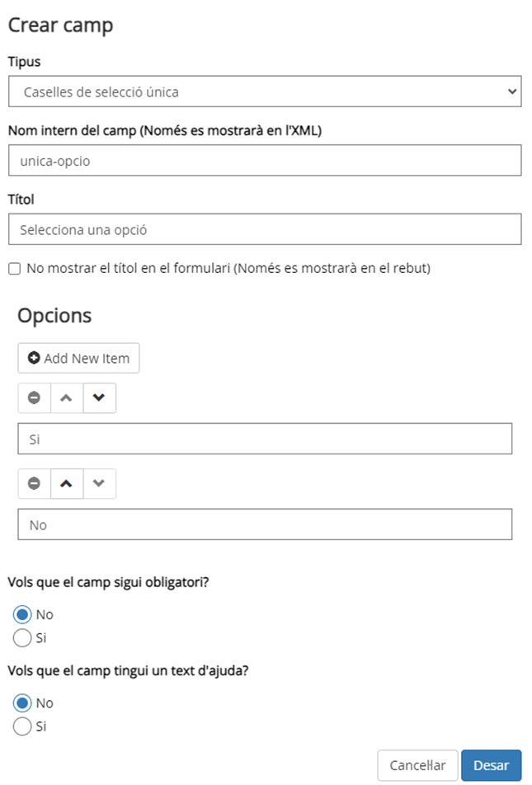Click the Tipus dropdown chevron arrow
This screenshot has height=785, width=532.
point(511,92)
